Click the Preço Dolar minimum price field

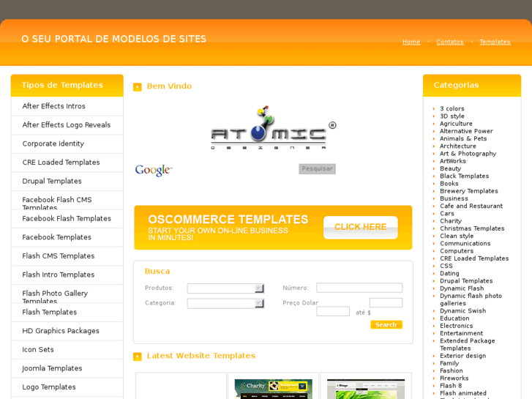pyautogui.click(x=333, y=311)
